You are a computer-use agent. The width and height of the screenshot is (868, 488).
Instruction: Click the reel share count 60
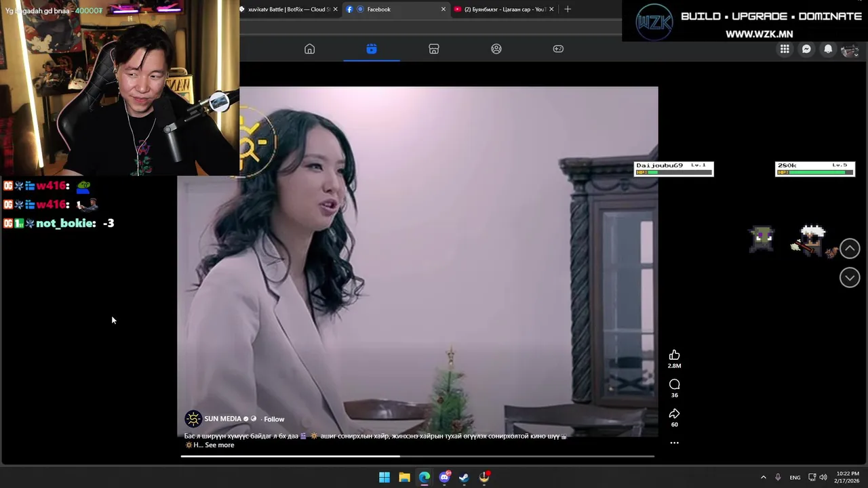point(674,424)
